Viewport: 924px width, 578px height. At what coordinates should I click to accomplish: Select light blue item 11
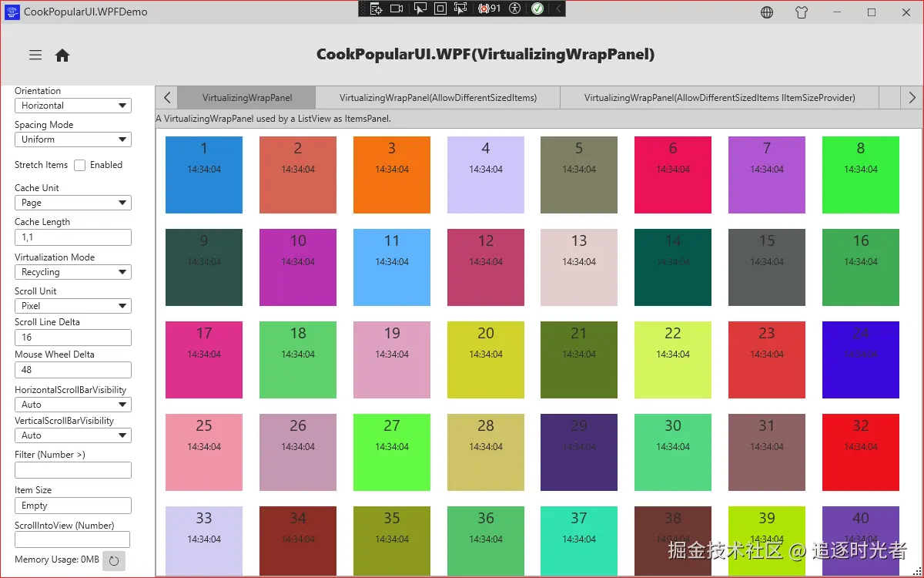392,267
